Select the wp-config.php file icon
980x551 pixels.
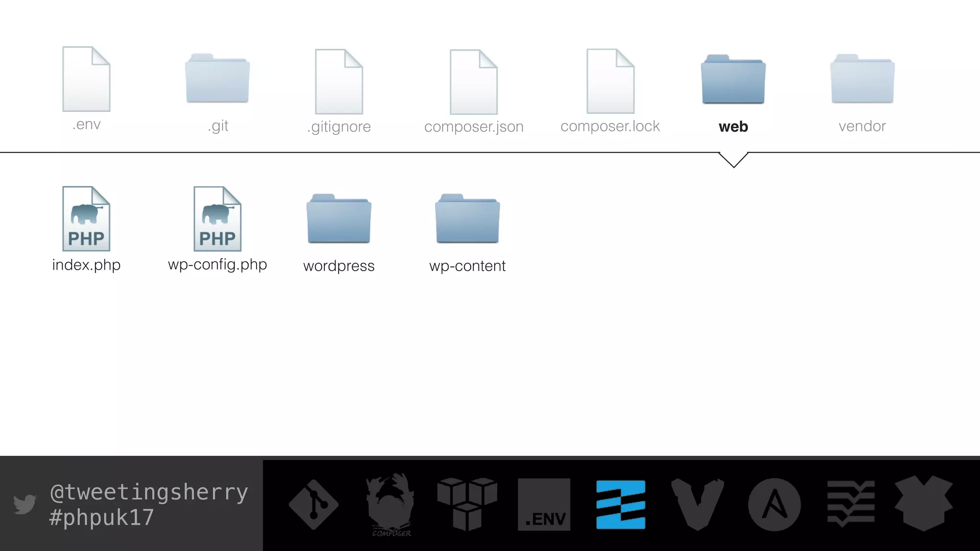point(218,219)
